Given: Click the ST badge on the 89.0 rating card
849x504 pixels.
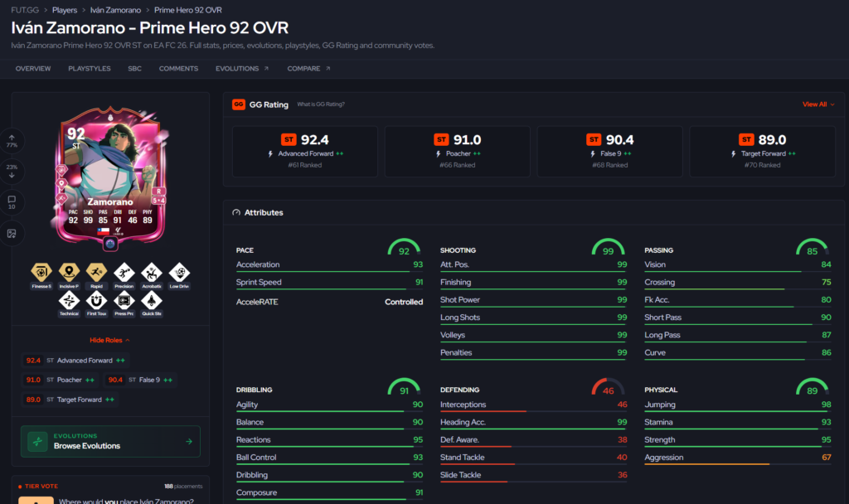Looking at the screenshot, I should (x=746, y=139).
